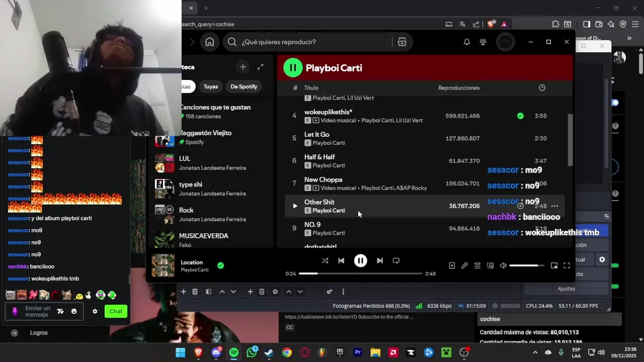644x362 pixels.
Task: Sort by Reproducciones column header
Action: pyautogui.click(x=459, y=88)
